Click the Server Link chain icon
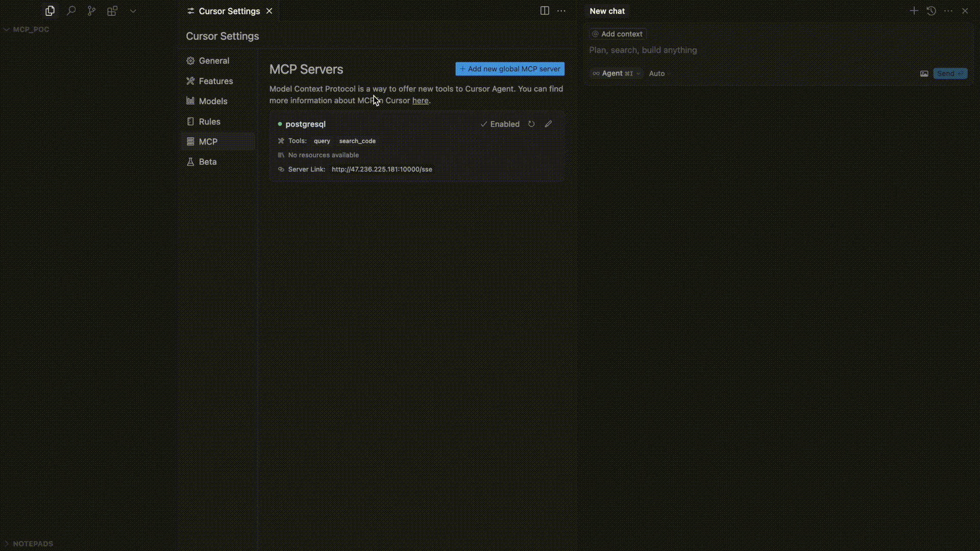 point(281,169)
